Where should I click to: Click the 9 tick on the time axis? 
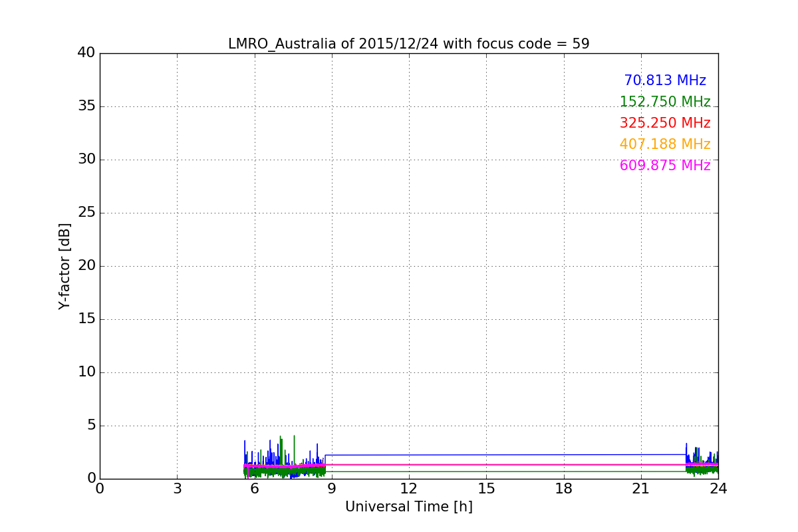click(332, 489)
